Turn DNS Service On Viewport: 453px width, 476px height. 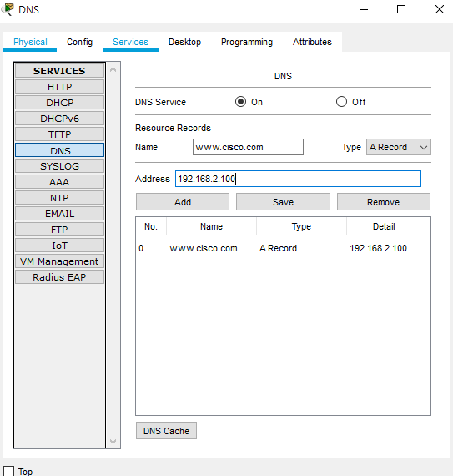pyautogui.click(x=241, y=102)
